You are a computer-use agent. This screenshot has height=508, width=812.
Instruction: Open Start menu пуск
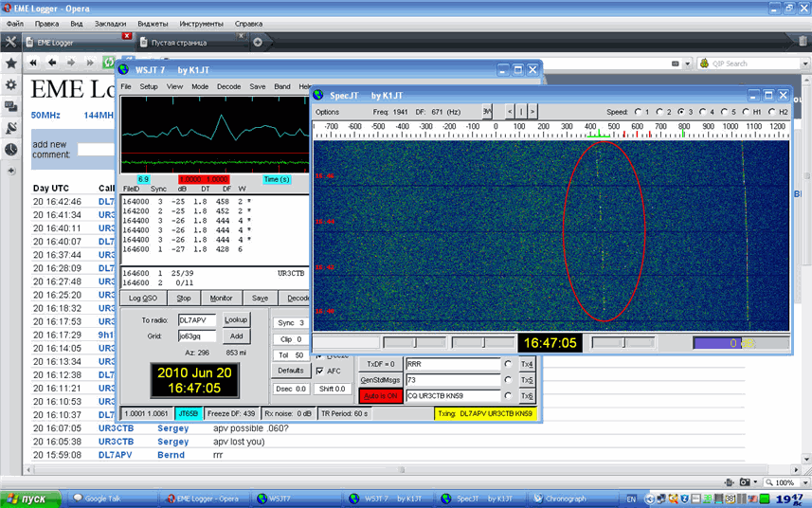tap(30, 499)
